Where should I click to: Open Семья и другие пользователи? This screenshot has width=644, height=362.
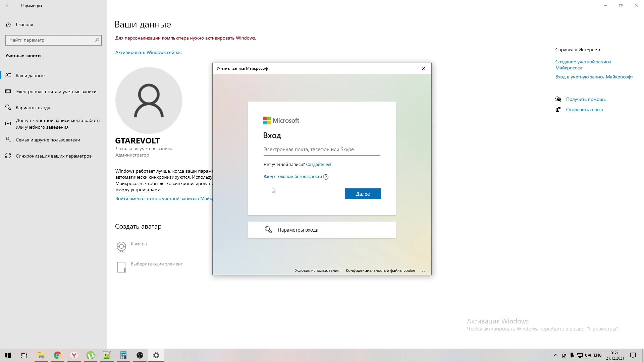tap(54, 140)
